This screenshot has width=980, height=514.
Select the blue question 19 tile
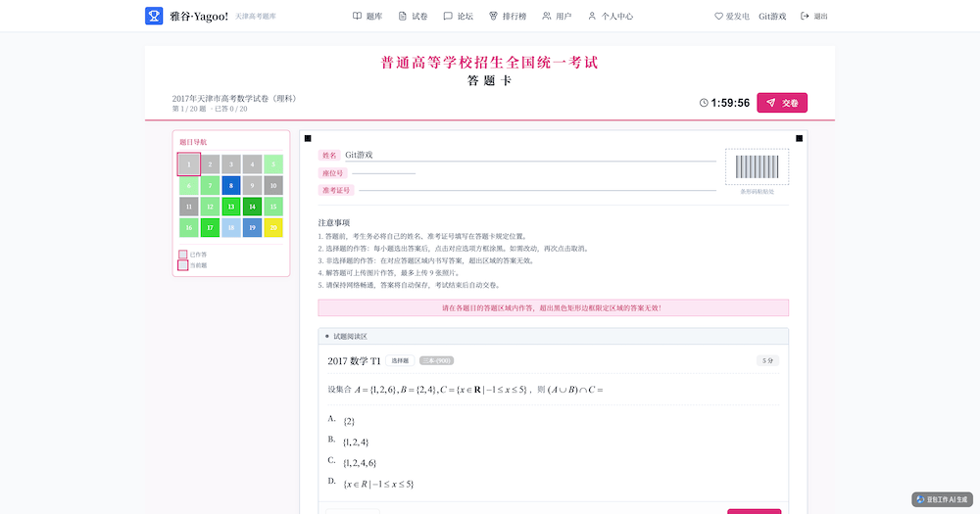253,227
